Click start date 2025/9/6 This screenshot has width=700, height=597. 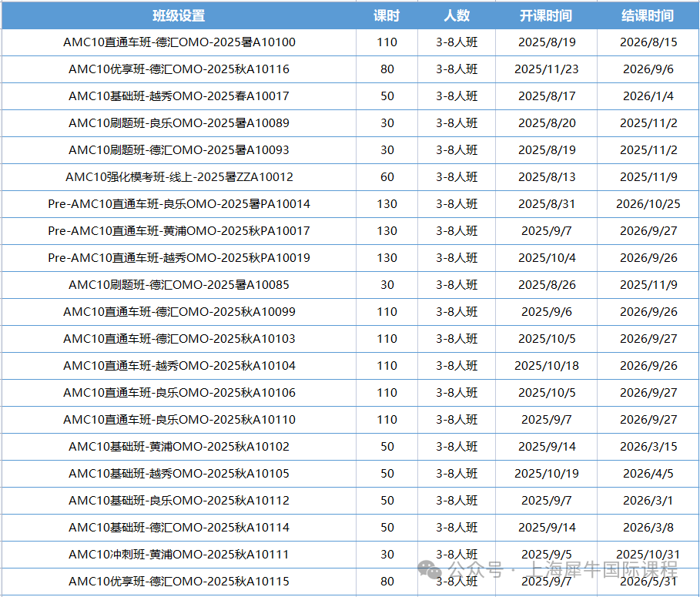click(547, 312)
